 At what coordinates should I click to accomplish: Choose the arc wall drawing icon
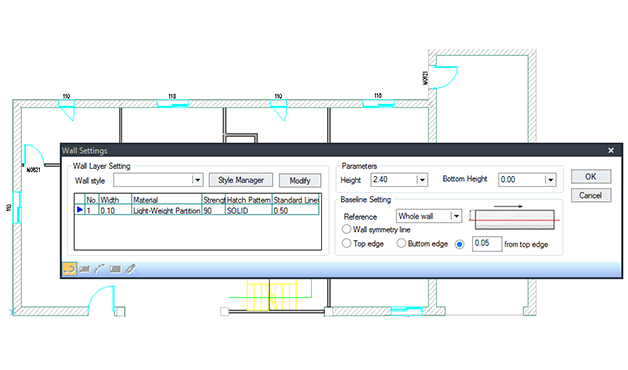[x=100, y=269]
